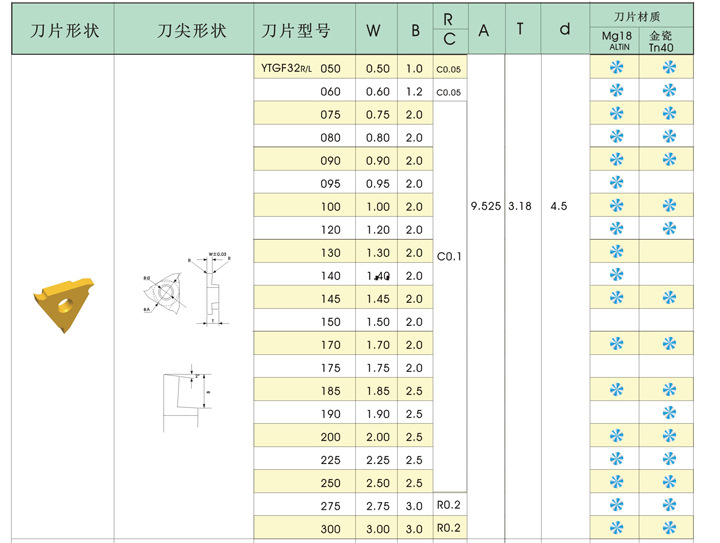The image size is (720, 543).
Task: Click the Tn40 asterisk in row 190
Action: [x=669, y=413]
